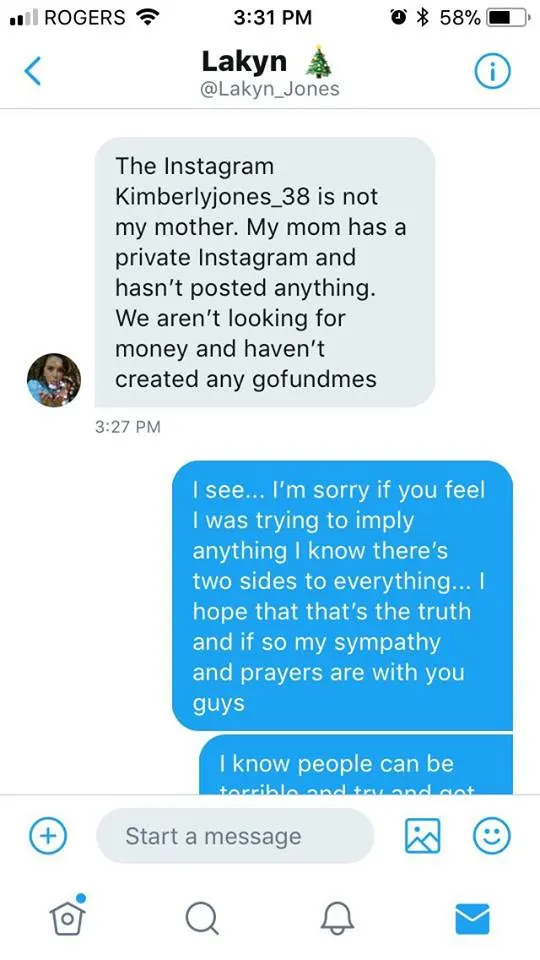Open the emoji smiley picker
This screenshot has width=540, height=960.
tap(492, 835)
